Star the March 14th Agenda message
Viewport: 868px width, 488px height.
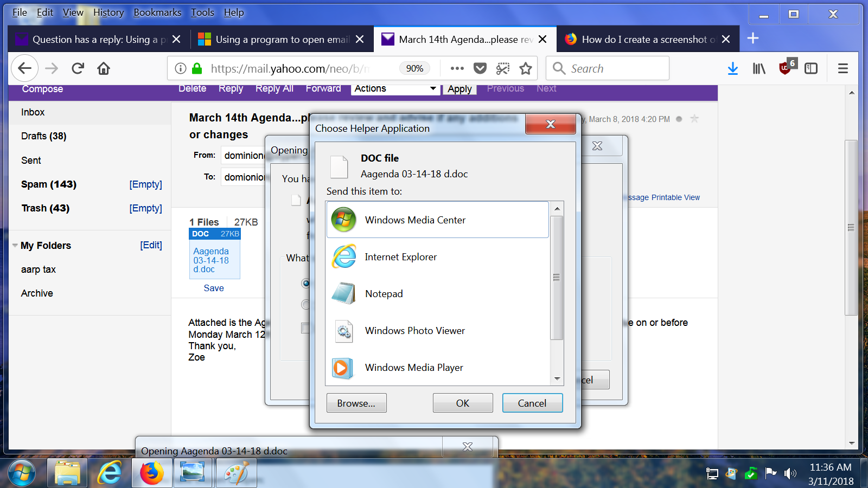[x=694, y=119]
